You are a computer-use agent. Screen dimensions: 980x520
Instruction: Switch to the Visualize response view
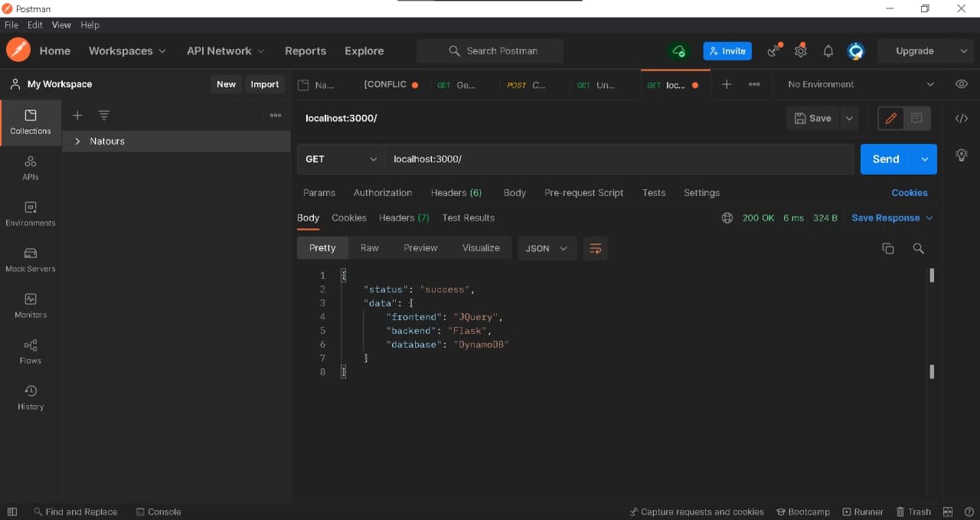pos(481,248)
